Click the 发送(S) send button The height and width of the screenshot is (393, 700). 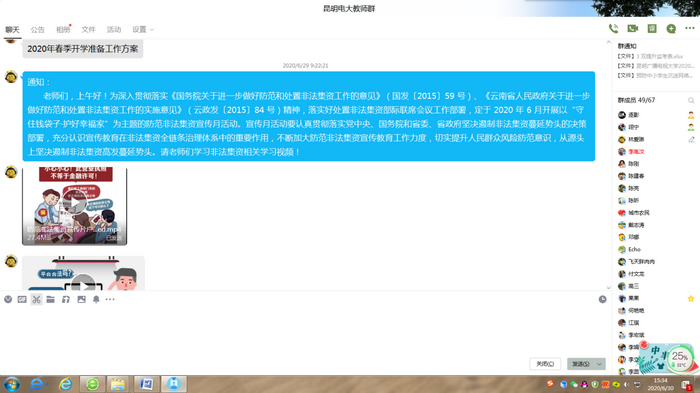pyautogui.click(x=581, y=364)
